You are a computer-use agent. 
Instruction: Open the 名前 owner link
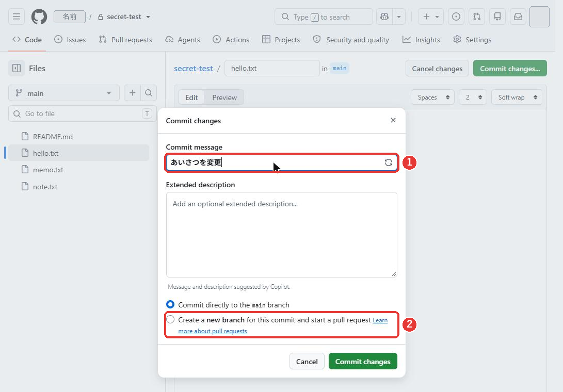pyautogui.click(x=70, y=17)
